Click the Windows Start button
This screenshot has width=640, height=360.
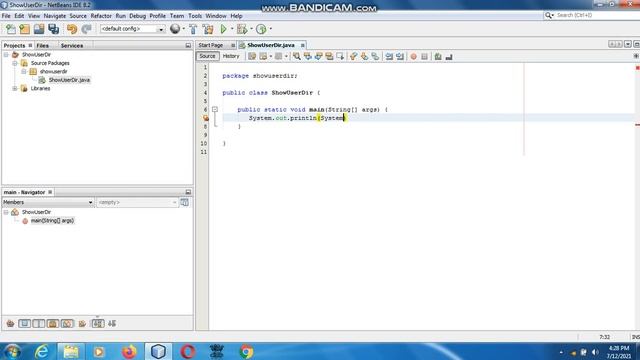pyautogui.click(x=13, y=351)
